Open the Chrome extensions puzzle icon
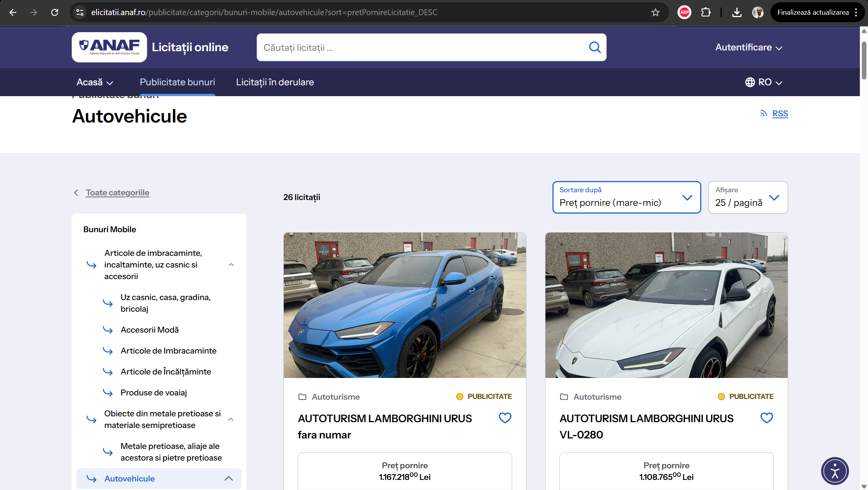Screen dimensions: 868x490 click(706, 12)
